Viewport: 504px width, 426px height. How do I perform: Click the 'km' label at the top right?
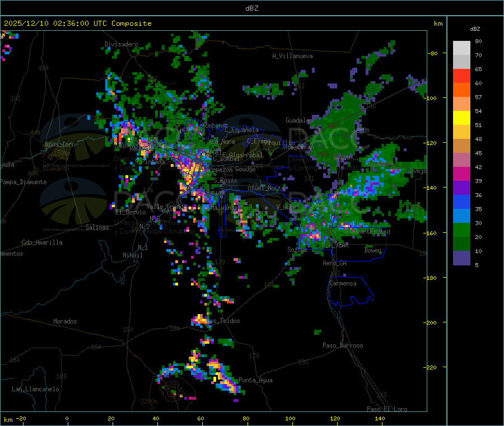(438, 24)
